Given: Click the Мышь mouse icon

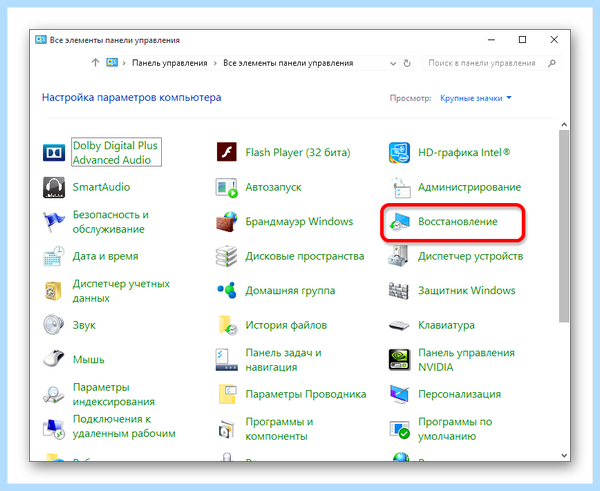Looking at the screenshot, I should point(54,359).
